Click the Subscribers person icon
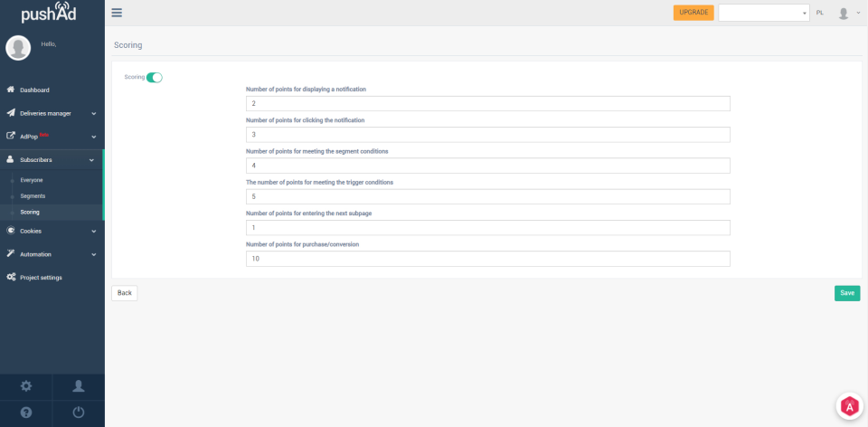This screenshot has width=868, height=427. (x=11, y=159)
